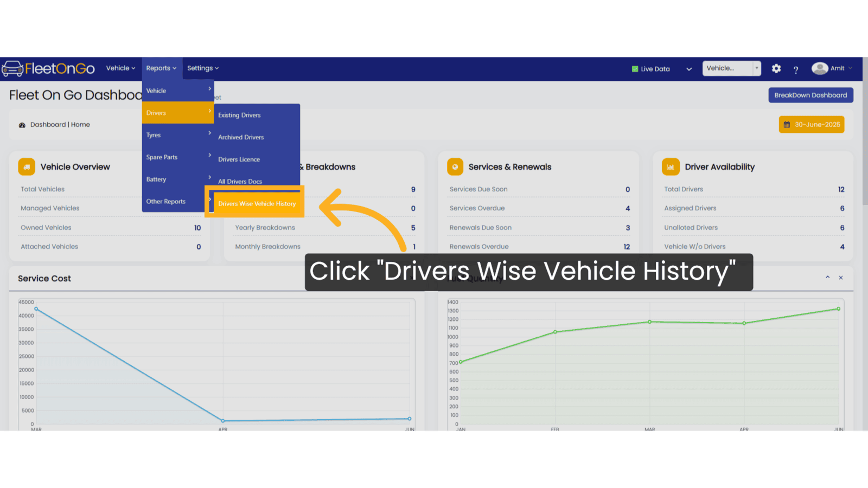Click the APR point on Service Cost chart
Image resolution: width=868 pixels, height=488 pixels.
coord(223,421)
